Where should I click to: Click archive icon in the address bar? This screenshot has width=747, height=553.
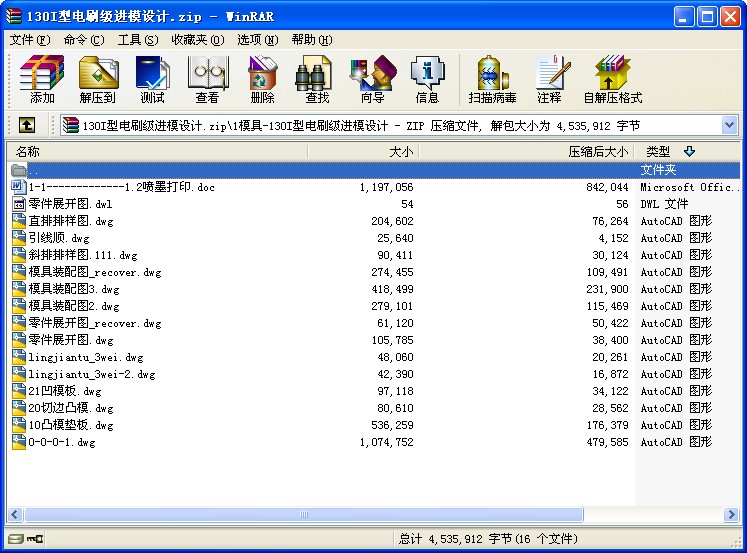[71, 125]
